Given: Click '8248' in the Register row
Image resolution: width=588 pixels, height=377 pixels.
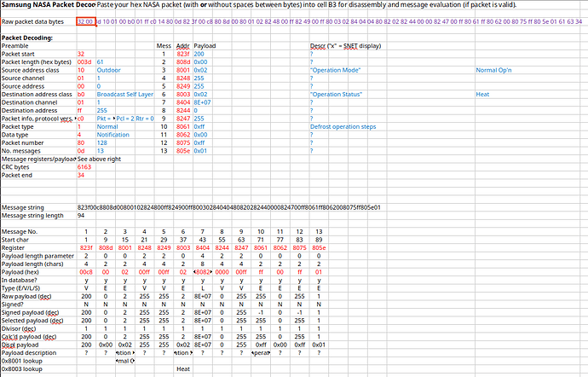Looking at the screenshot, I should coord(144,248).
